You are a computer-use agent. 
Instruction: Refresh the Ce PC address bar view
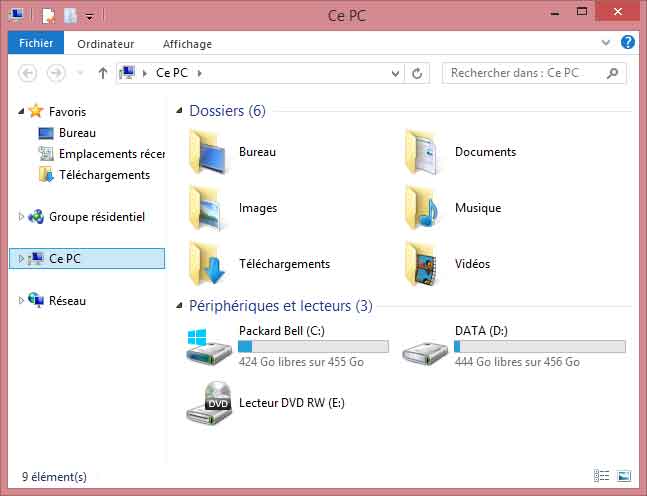pyautogui.click(x=418, y=73)
